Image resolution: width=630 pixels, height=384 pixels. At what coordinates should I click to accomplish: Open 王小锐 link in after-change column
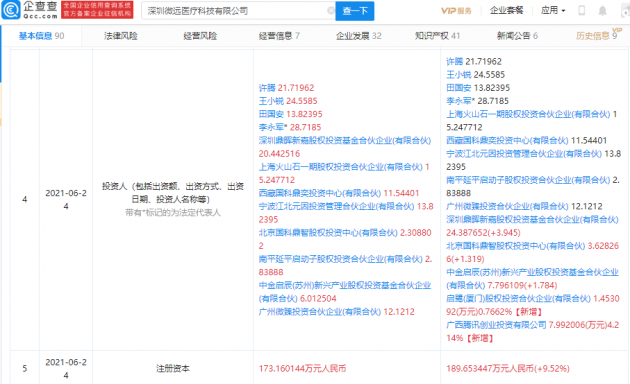[459, 75]
